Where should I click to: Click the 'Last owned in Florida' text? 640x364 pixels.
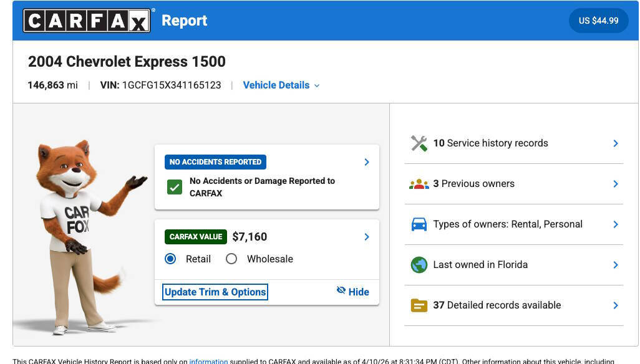click(x=480, y=264)
